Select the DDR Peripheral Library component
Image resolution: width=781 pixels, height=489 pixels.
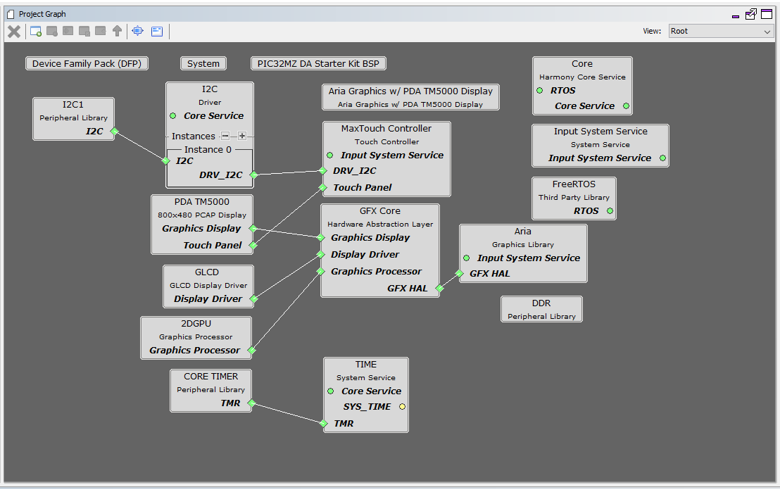pyautogui.click(x=541, y=309)
